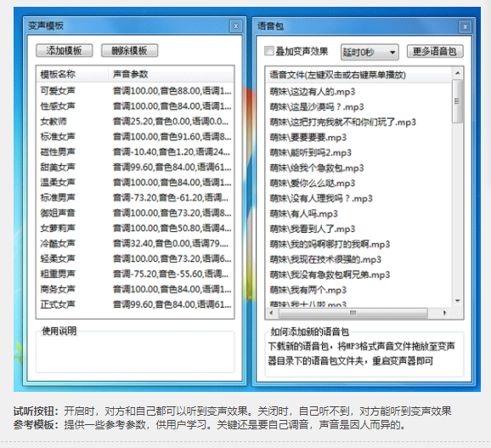Select the 标准女声 template row
Image resolution: width=491 pixels, height=448 pixels.
coord(135,137)
